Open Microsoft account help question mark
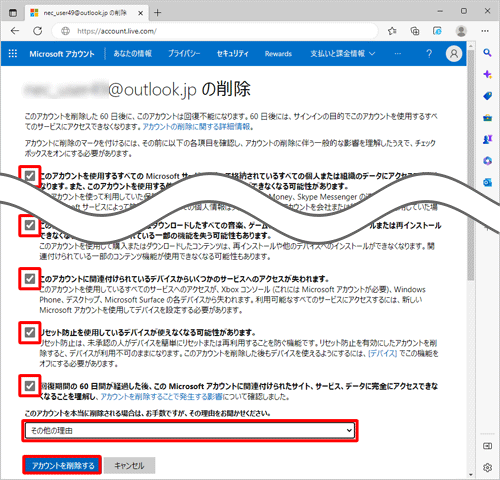Image resolution: width=500 pixels, height=480 pixels. [x=429, y=53]
